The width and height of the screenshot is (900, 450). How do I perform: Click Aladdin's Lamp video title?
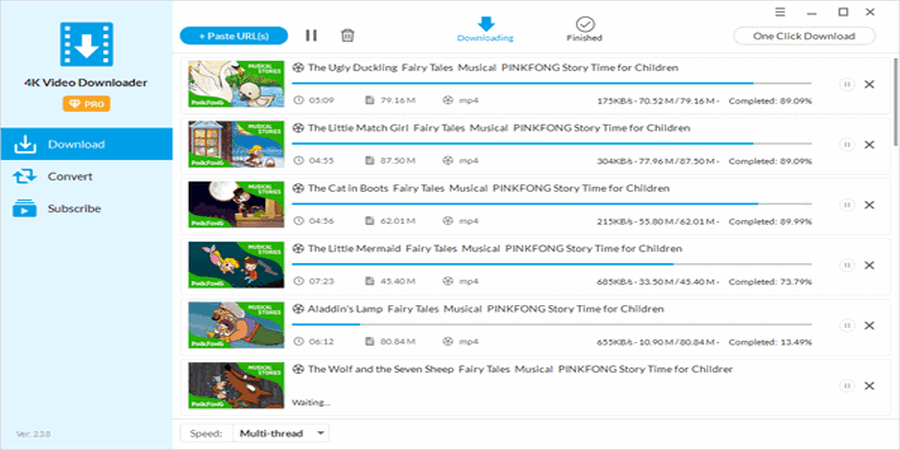[486, 309]
